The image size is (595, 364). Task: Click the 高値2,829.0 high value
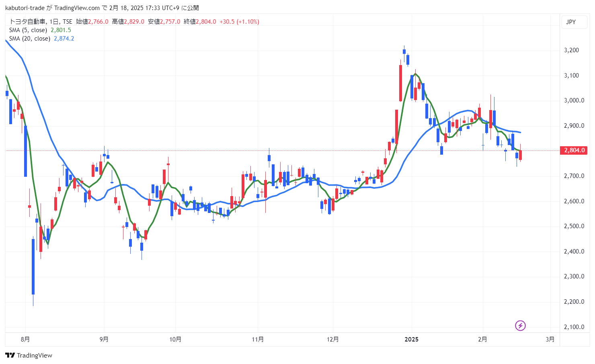click(x=128, y=22)
